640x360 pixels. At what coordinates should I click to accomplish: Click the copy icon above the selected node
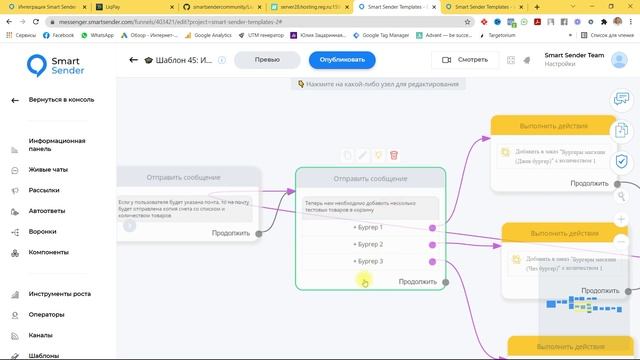tap(347, 155)
